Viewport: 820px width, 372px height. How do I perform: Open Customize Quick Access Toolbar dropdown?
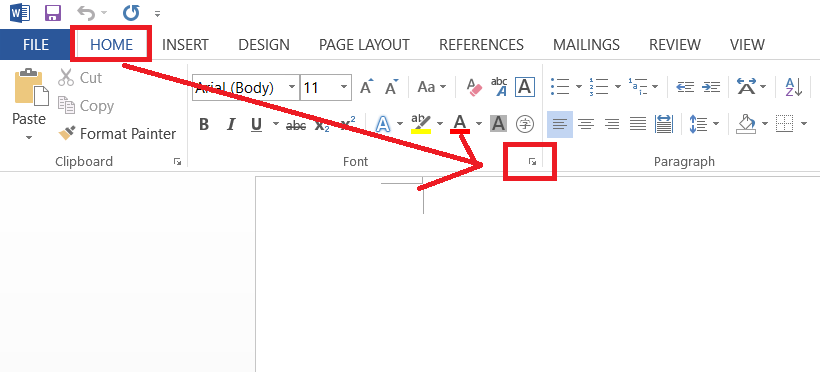(x=157, y=14)
